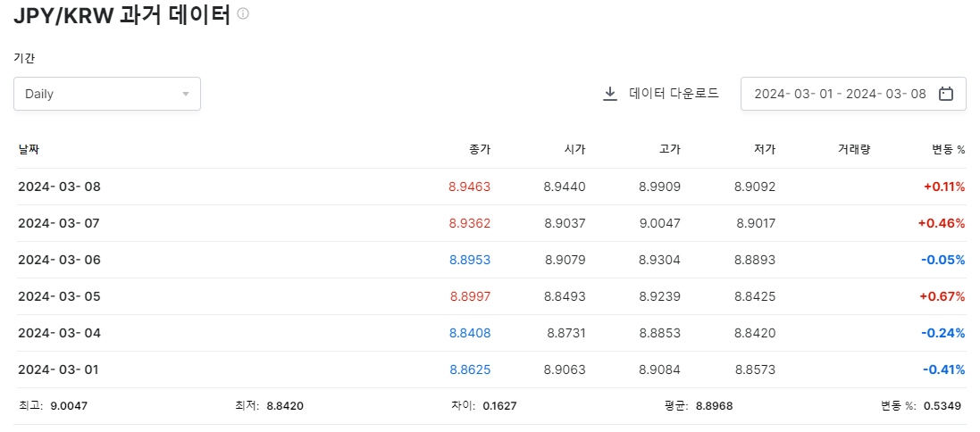The width and height of the screenshot is (980, 432).
Task: Click the 평균 summary value 8.8968
Action: [x=714, y=406]
